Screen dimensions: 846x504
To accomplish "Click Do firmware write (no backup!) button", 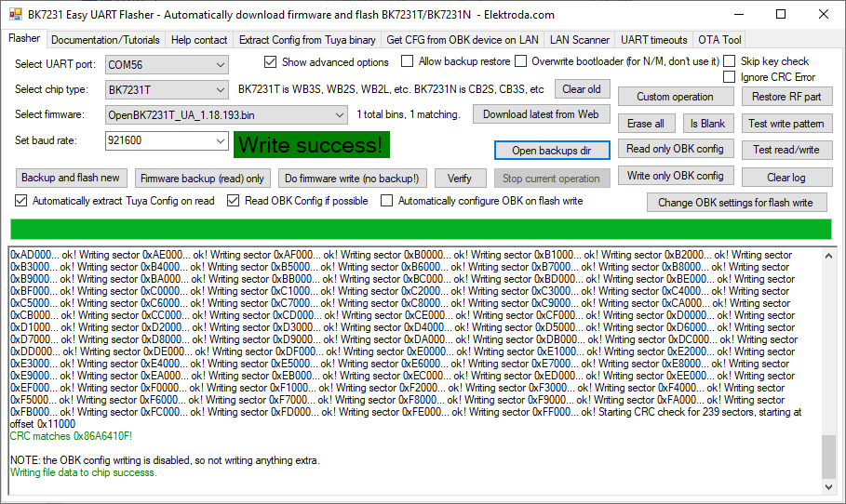I will pyautogui.click(x=352, y=179).
